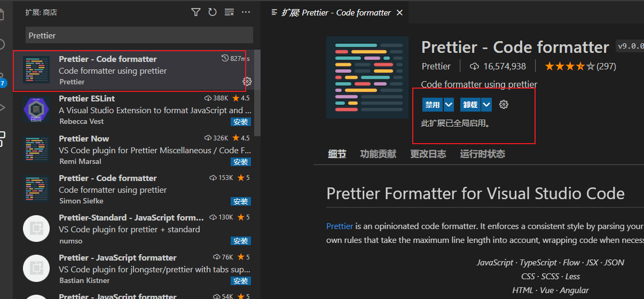Viewport: 644px width, 299px height.
Task: Refresh the extensions list
Action: coord(213,12)
